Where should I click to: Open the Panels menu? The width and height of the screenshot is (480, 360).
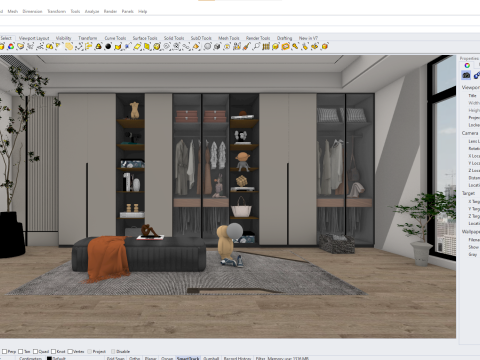click(127, 11)
